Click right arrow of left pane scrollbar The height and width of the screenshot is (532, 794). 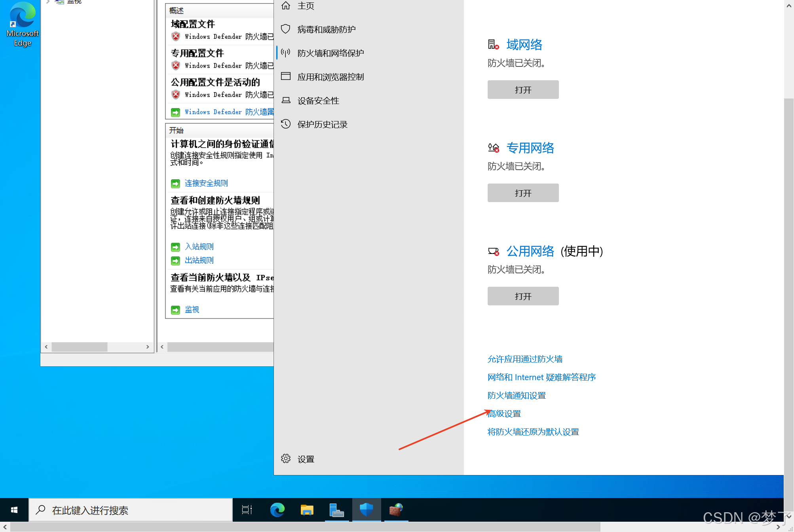[x=148, y=347]
